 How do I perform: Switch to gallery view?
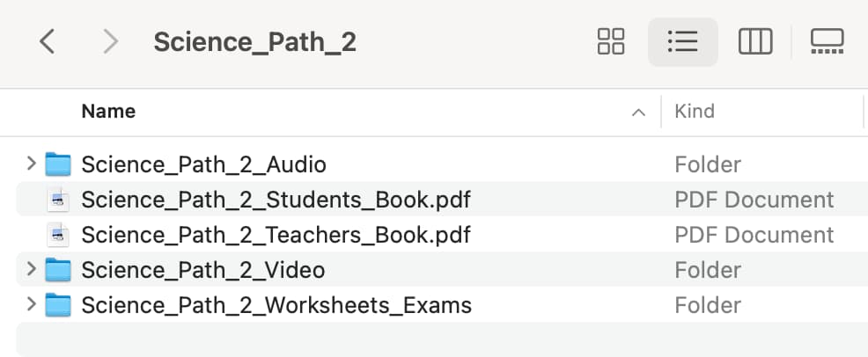click(827, 42)
